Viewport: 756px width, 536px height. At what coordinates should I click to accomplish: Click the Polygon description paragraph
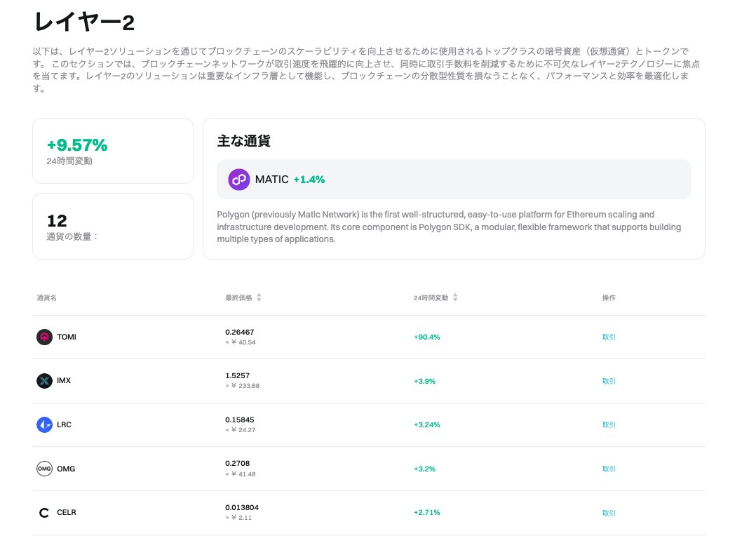click(x=449, y=227)
